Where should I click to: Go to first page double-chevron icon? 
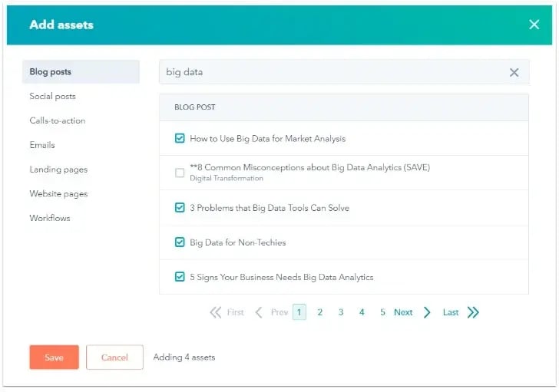pos(215,312)
